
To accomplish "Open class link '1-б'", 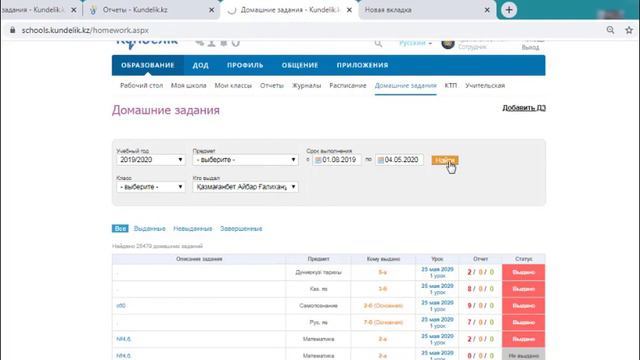I will tap(382, 289).
